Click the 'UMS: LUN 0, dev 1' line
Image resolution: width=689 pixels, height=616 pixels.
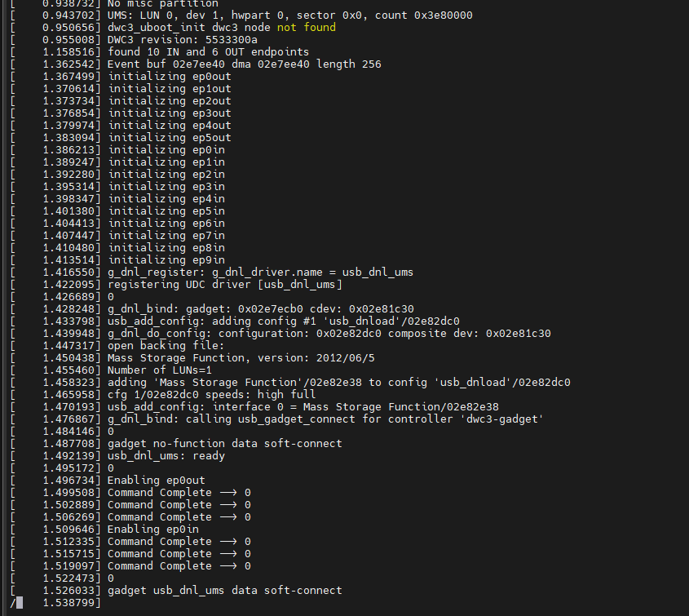(289, 15)
